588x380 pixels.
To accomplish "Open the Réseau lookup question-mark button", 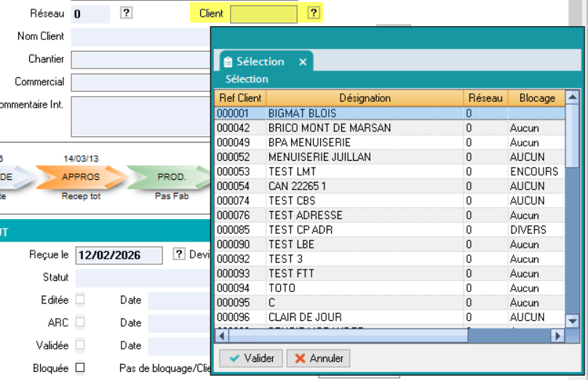I will [x=127, y=13].
